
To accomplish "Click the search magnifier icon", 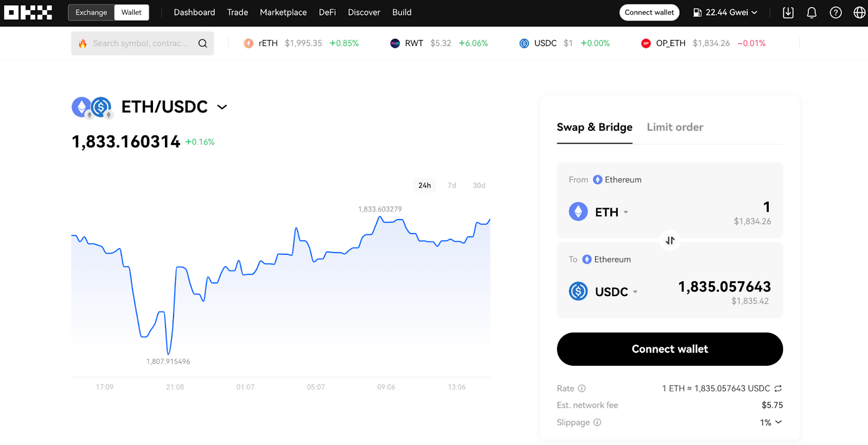I will coord(202,43).
